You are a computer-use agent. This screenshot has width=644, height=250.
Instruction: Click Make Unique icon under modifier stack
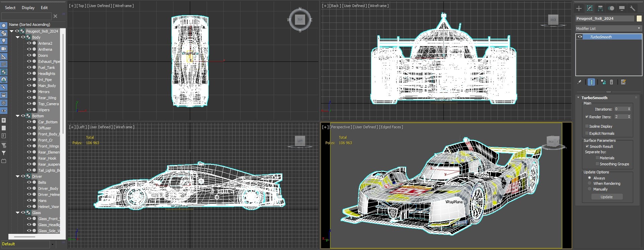click(603, 82)
